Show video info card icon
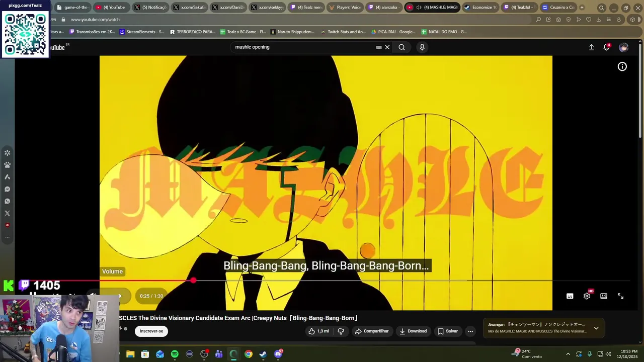The height and width of the screenshot is (362, 644). (x=622, y=66)
